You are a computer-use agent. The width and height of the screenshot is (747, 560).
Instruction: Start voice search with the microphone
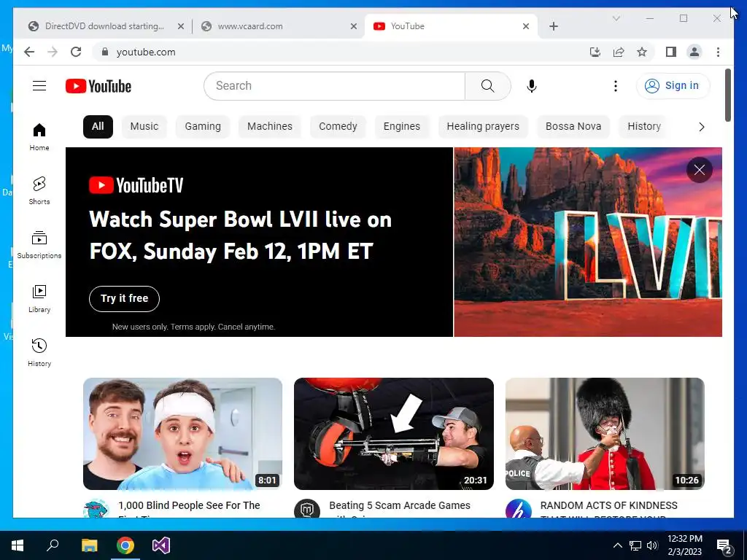532,86
